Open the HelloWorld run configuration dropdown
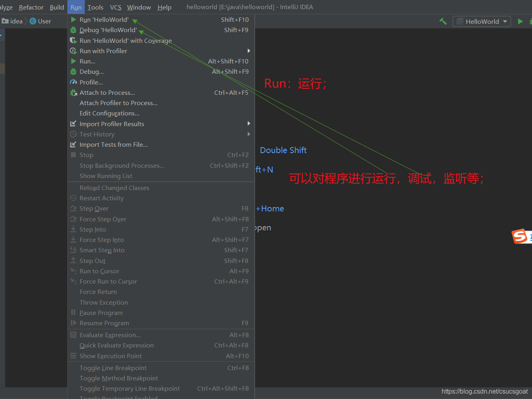The height and width of the screenshot is (399, 532). 482,21
